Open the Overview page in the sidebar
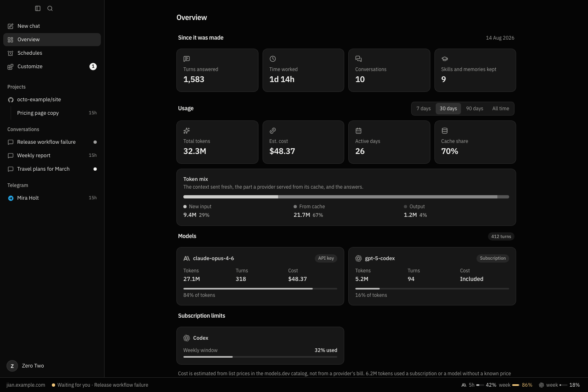 tap(52, 40)
